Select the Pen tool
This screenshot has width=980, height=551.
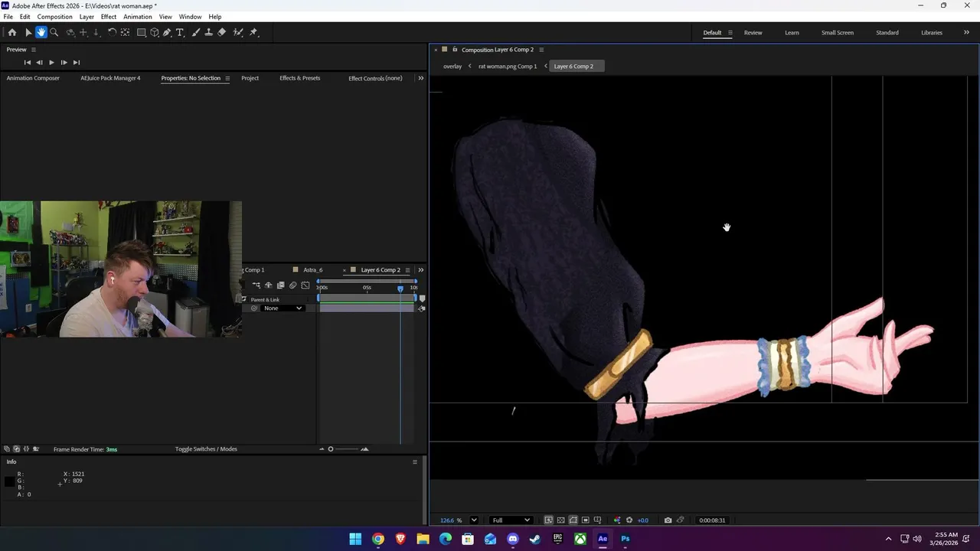click(x=167, y=32)
